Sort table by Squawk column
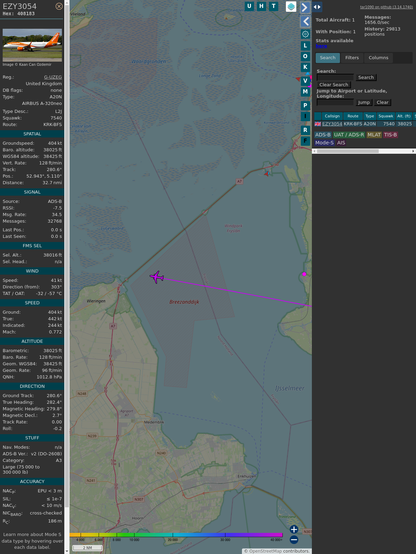416x554 pixels. coord(385,116)
